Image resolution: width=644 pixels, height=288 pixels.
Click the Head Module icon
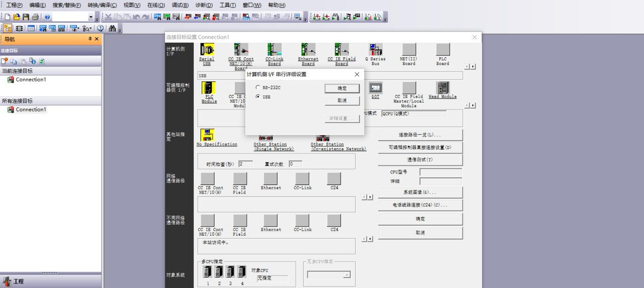tap(442, 88)
